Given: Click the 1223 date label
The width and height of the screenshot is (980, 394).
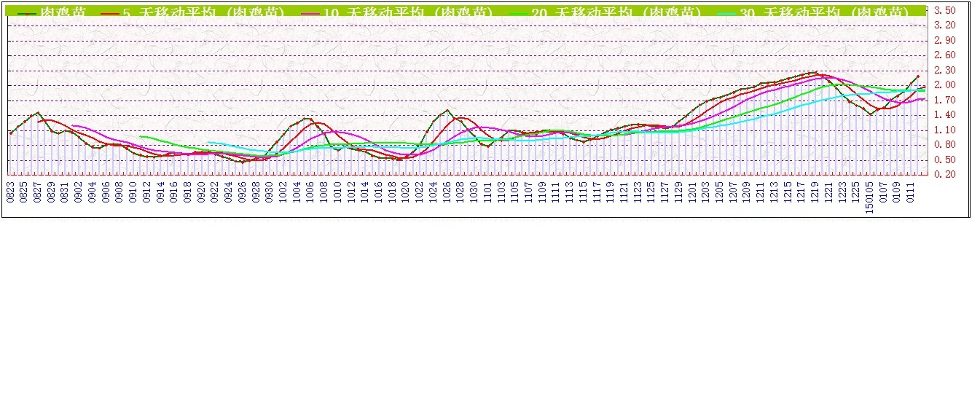Looking at the screenshot, I should (842, 192).
